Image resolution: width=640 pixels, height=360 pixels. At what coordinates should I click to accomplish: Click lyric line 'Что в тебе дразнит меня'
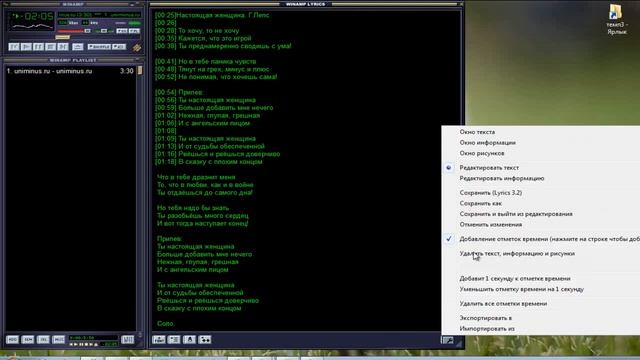(x=196, y=177)
